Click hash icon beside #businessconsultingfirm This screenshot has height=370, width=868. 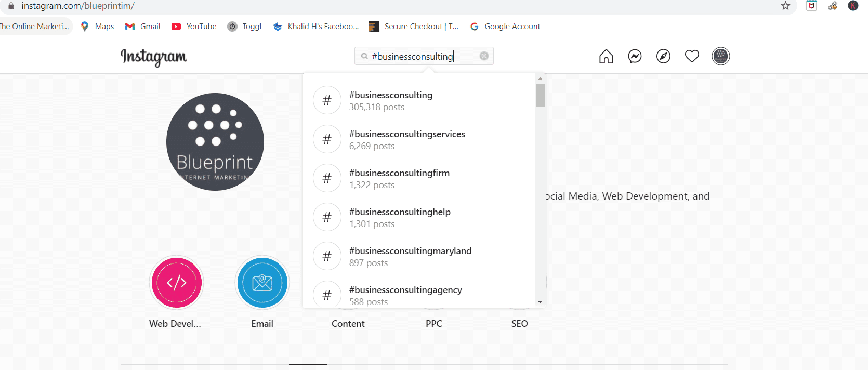coord(327,178)
